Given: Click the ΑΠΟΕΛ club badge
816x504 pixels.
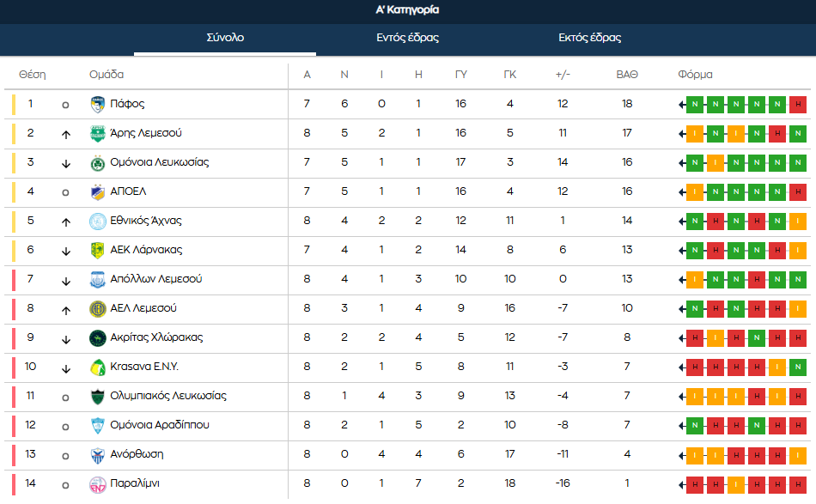Looking at the screenshot, I should (98, 191).
